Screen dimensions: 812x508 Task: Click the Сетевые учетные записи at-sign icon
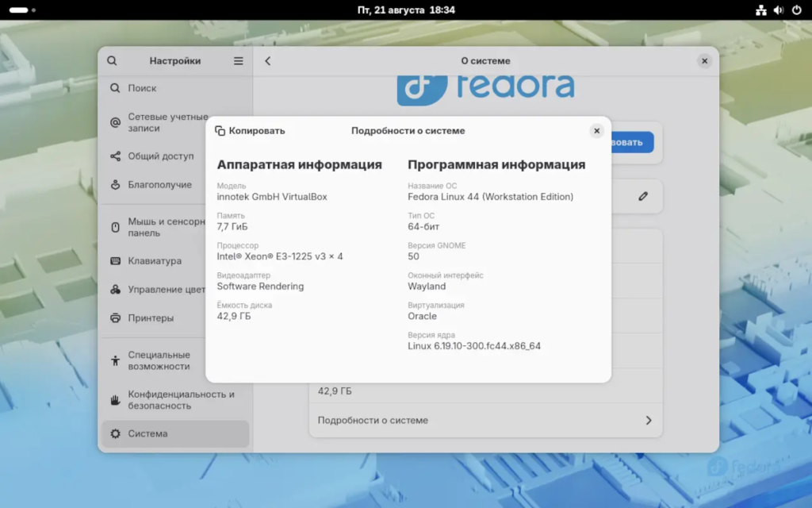click(x=115, y=122)
